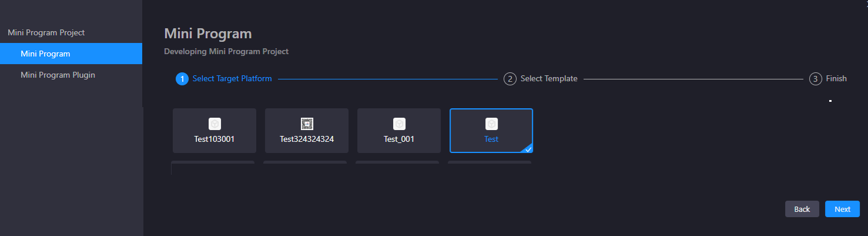
Task: Click the blue checkmark corner on the Test card
Action: pos(528,149)
